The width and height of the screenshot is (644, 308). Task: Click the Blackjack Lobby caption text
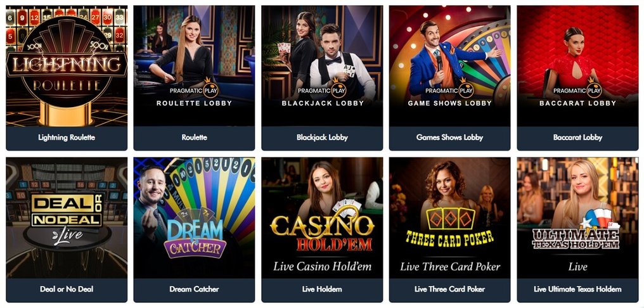[x=322, y=138]
